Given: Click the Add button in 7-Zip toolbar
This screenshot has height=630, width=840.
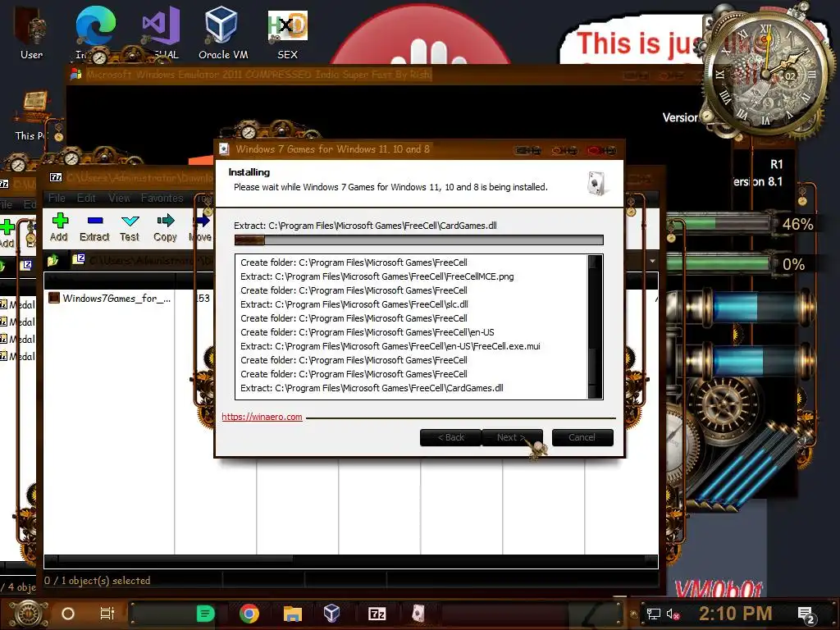Looking at the screenshot, I should pyautogui.click(x=59, y=228).
